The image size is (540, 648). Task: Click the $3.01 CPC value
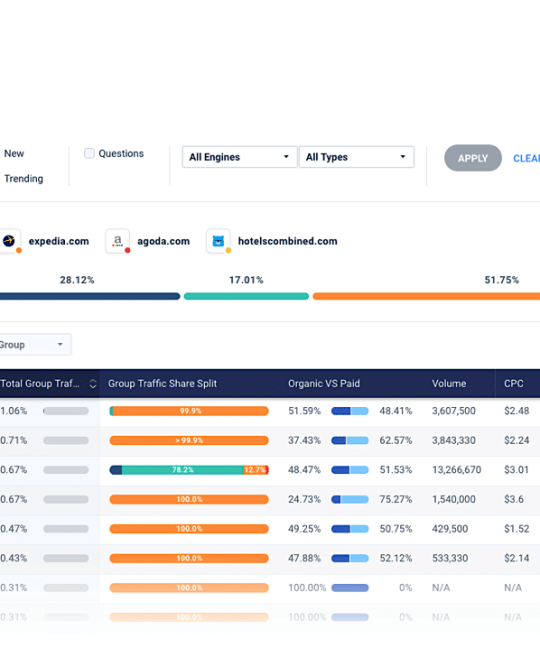[x=516, y=470]
